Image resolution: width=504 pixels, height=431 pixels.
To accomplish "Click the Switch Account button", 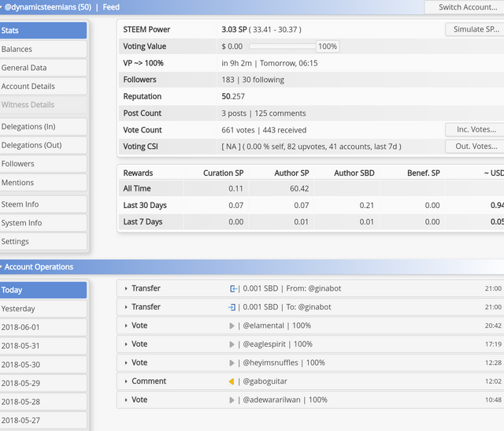I will (x=465, y=7).
